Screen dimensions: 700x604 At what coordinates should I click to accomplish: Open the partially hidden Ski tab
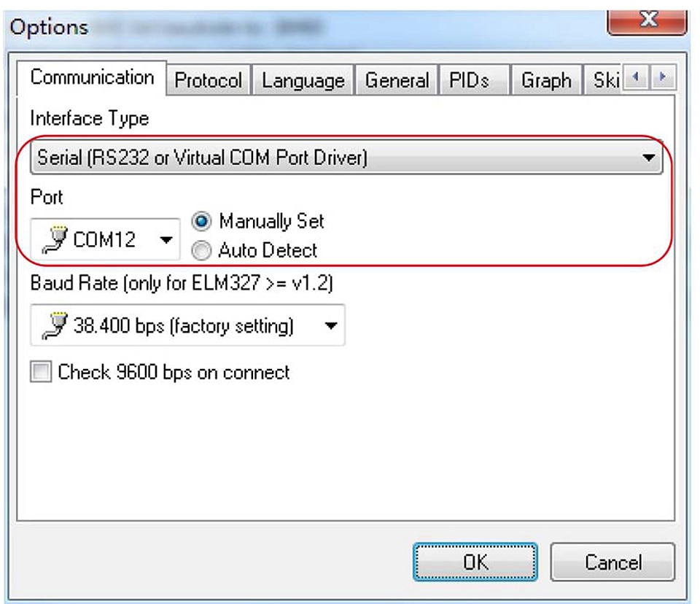tap(604, 80)
